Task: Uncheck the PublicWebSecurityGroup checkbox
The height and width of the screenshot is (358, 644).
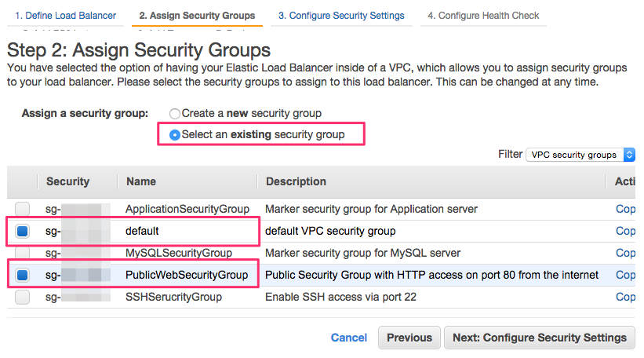Action: point(23,275)
